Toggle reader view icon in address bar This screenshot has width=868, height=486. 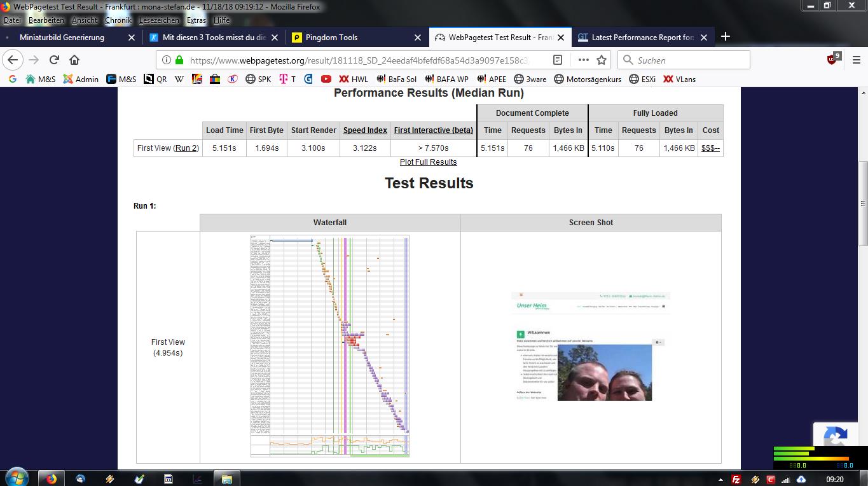tap(558, 60)
